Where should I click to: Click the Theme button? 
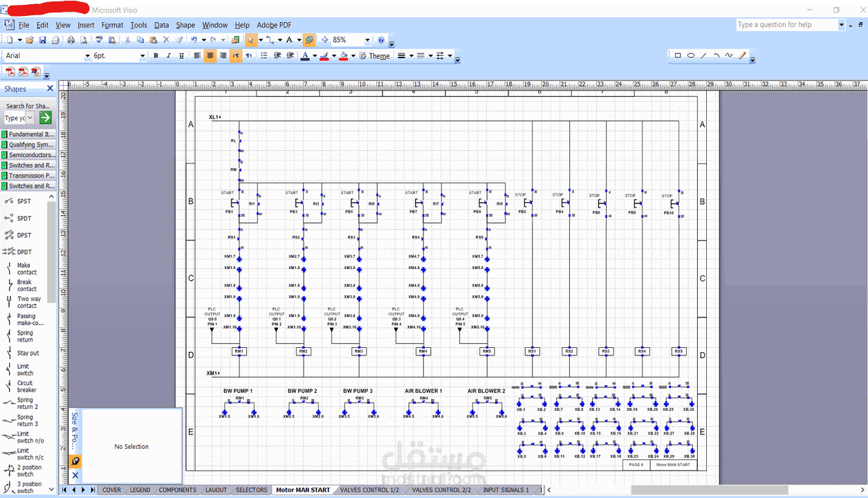tap(375, 56)
